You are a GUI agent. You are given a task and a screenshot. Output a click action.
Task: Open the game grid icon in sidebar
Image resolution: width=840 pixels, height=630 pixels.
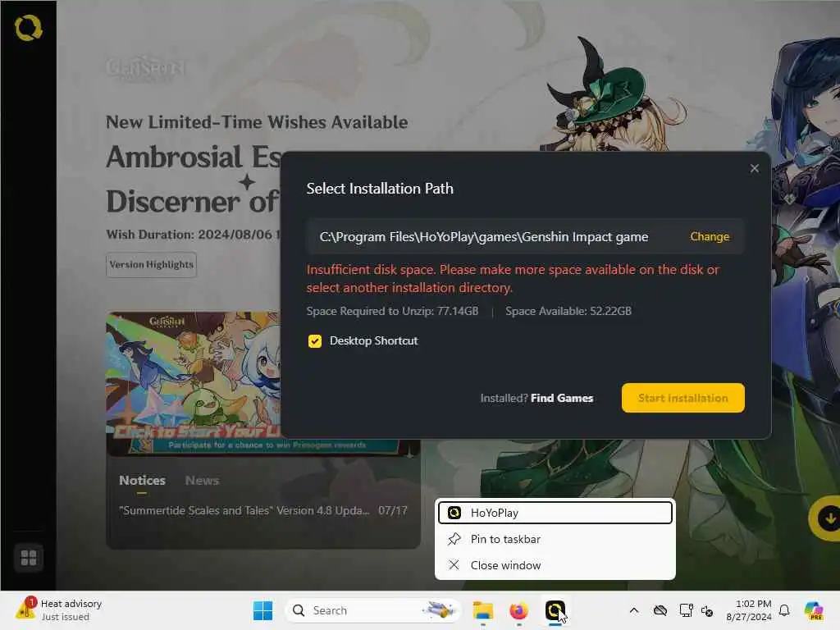click(x=29, y=558)
